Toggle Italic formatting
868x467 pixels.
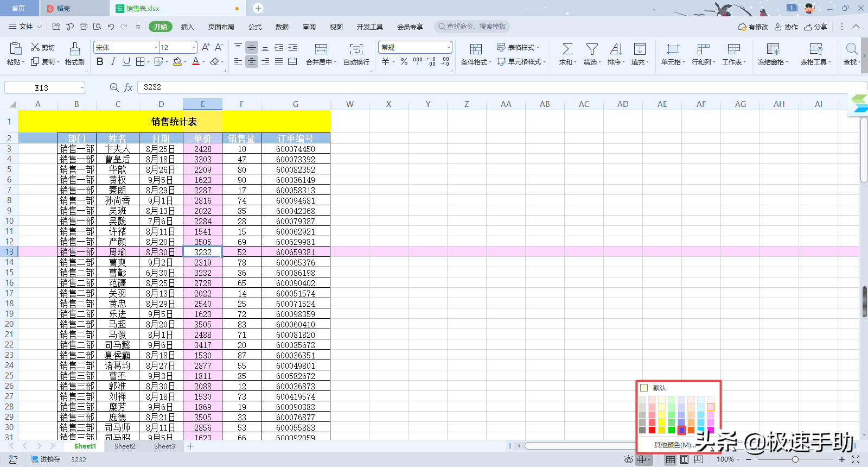tap(113, 62)
